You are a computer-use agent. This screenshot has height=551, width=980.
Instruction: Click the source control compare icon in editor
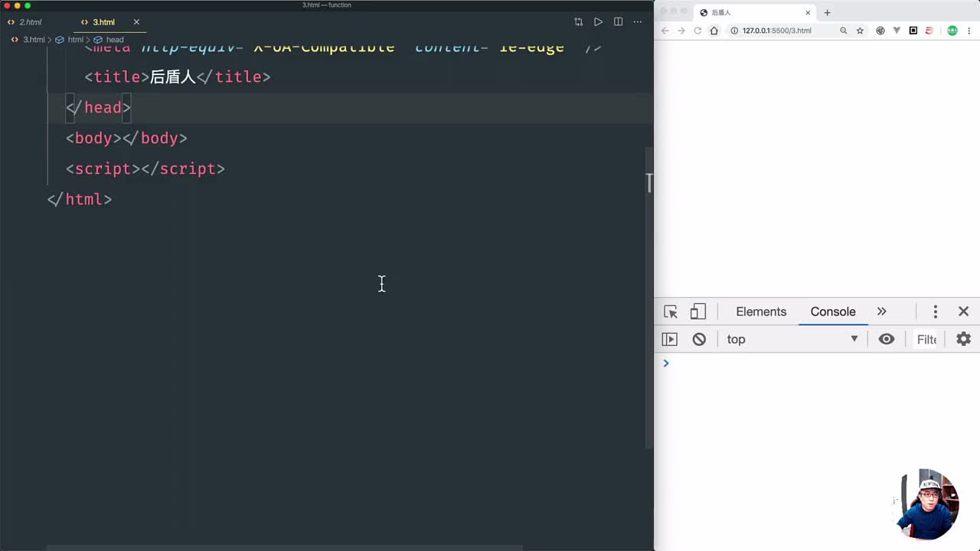578,22
